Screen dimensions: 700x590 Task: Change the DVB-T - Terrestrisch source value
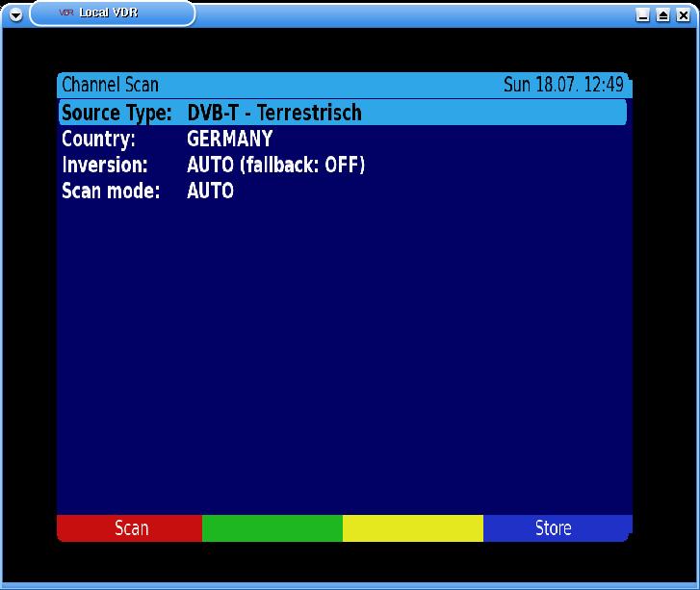[x=274, y=114]
